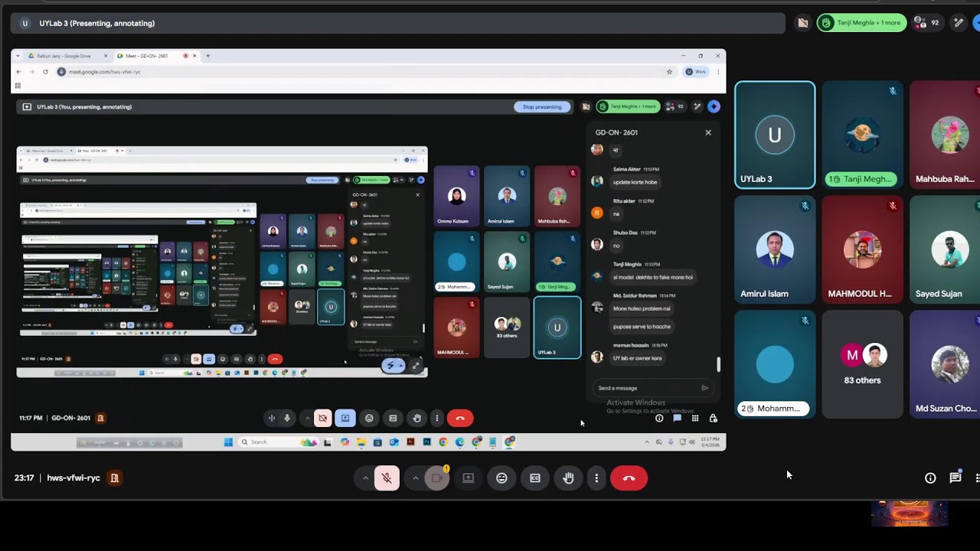Viewport: 980px width, 551px height.
Task: Open the Windows Start menu in shared taskbar
Action: coord(228,442)
